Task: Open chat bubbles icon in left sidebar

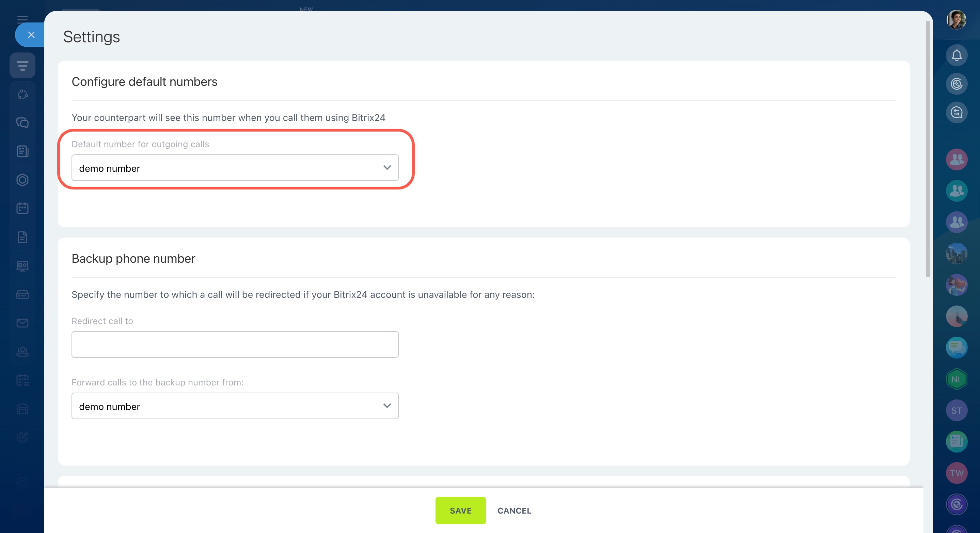Action: 22,123
